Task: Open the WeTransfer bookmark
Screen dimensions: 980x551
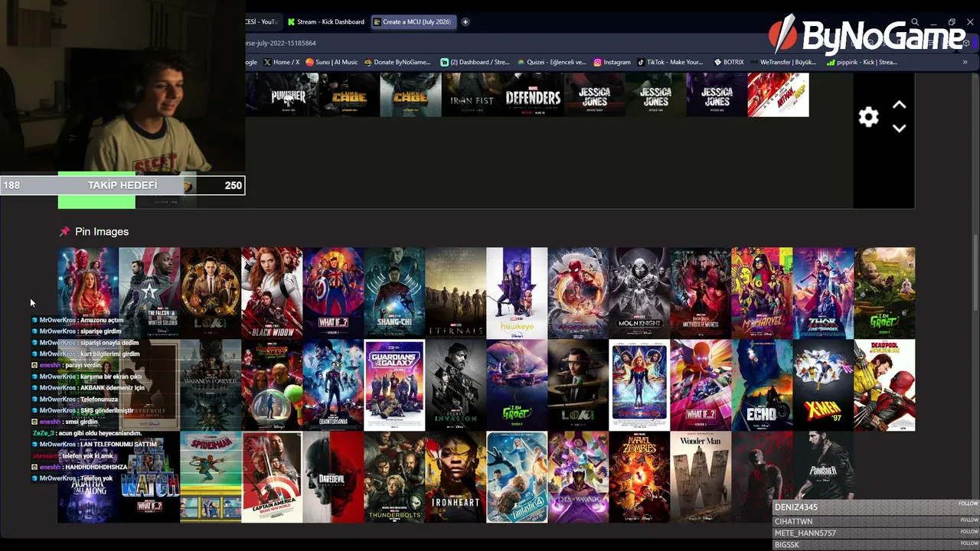Action: point(782,62)
